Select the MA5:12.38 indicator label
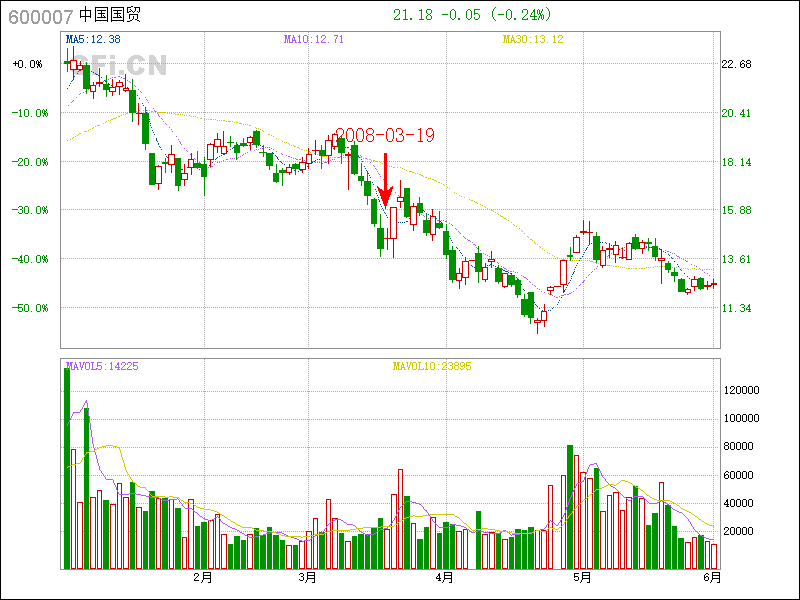The width and height of the screenshot is (800, 600). [92, 40]
